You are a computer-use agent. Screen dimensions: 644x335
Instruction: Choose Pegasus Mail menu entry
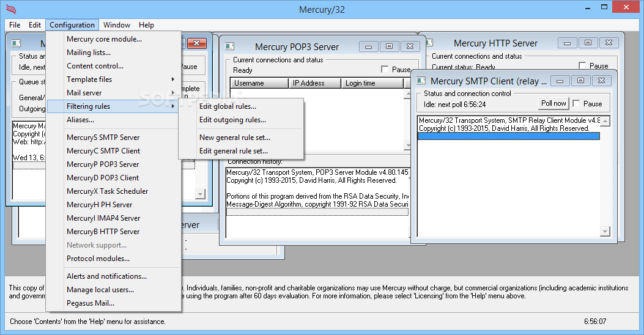coord(113,303)
